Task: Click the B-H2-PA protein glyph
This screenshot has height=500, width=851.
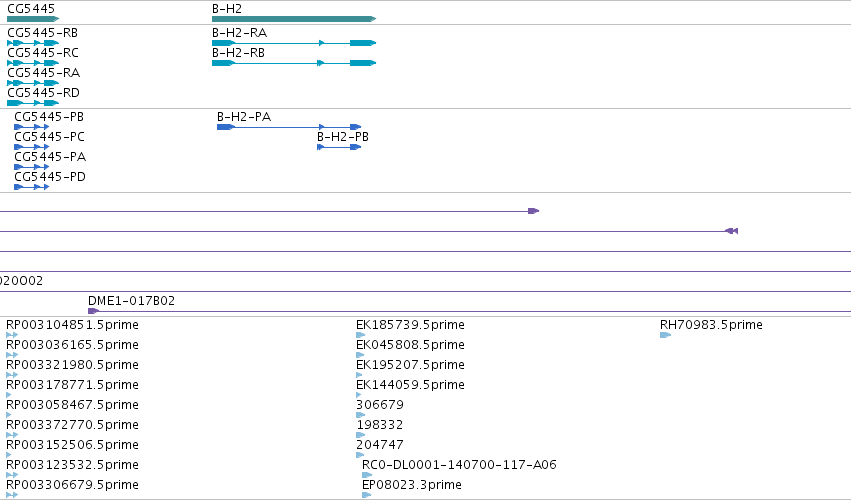Action: pos(289,127)
